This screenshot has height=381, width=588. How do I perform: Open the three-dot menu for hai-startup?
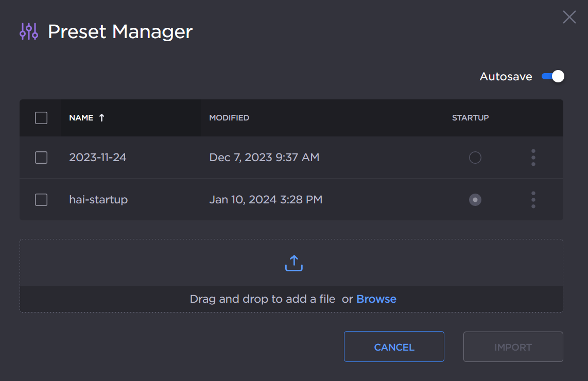point(533,200)
